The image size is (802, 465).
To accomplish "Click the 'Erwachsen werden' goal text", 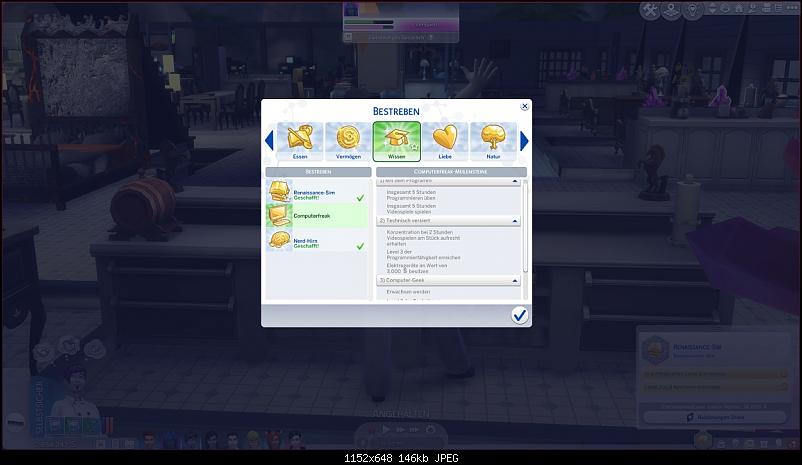I will 408,292.
